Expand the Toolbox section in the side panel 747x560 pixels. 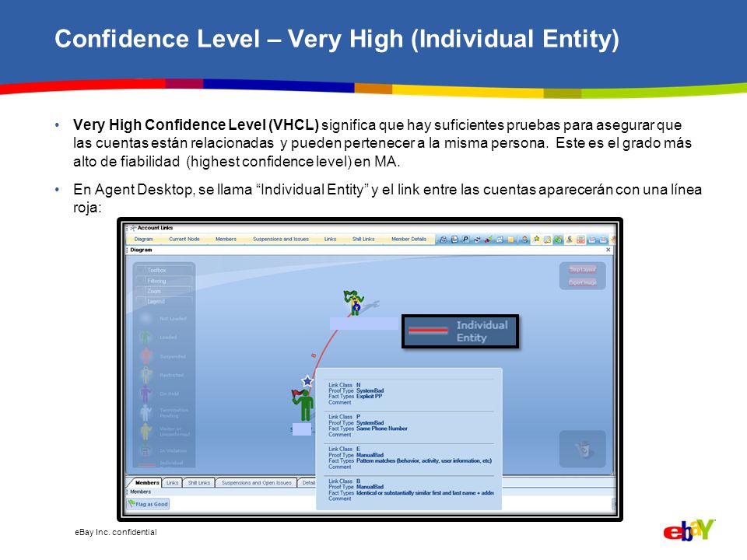point(164,270)
